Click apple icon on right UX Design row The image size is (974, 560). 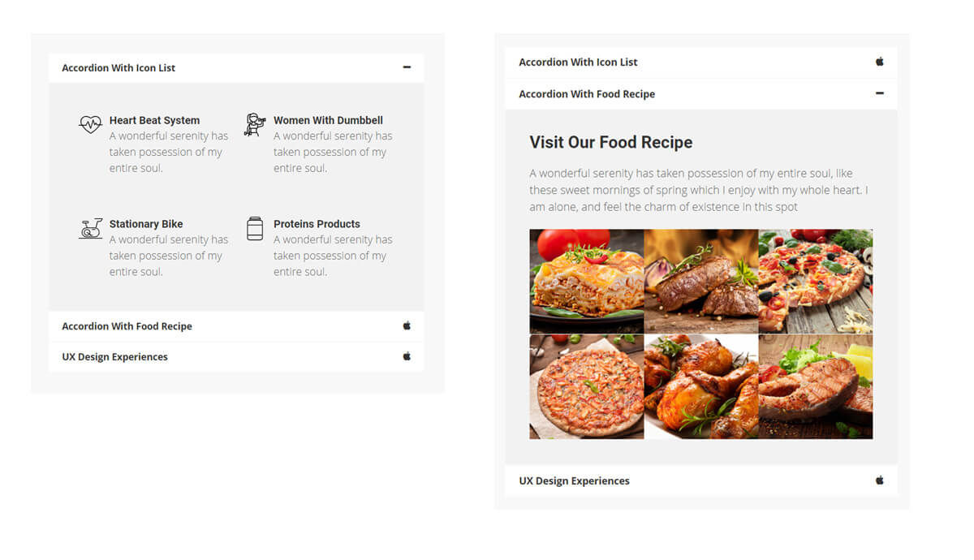(879, 480)
